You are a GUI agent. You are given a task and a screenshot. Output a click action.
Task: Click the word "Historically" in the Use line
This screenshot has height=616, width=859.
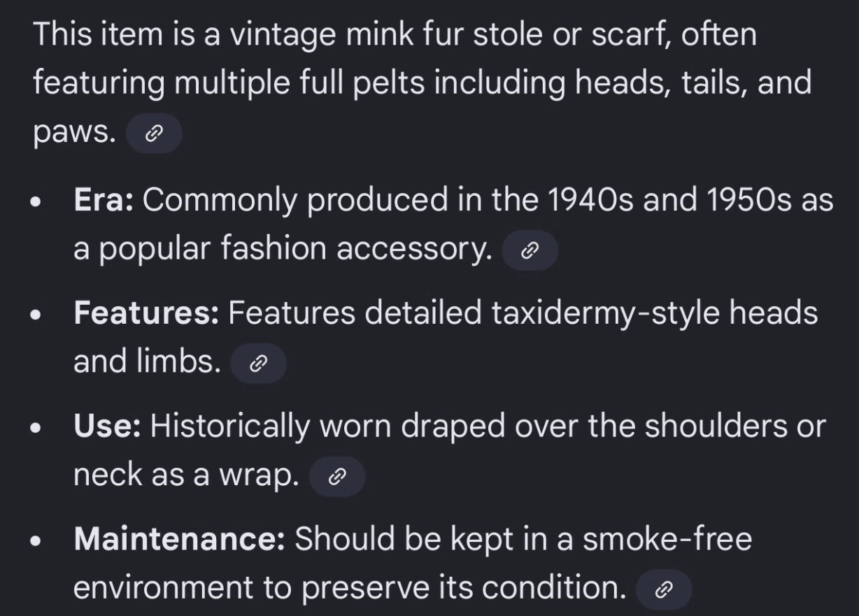click(x=229, y=428)
